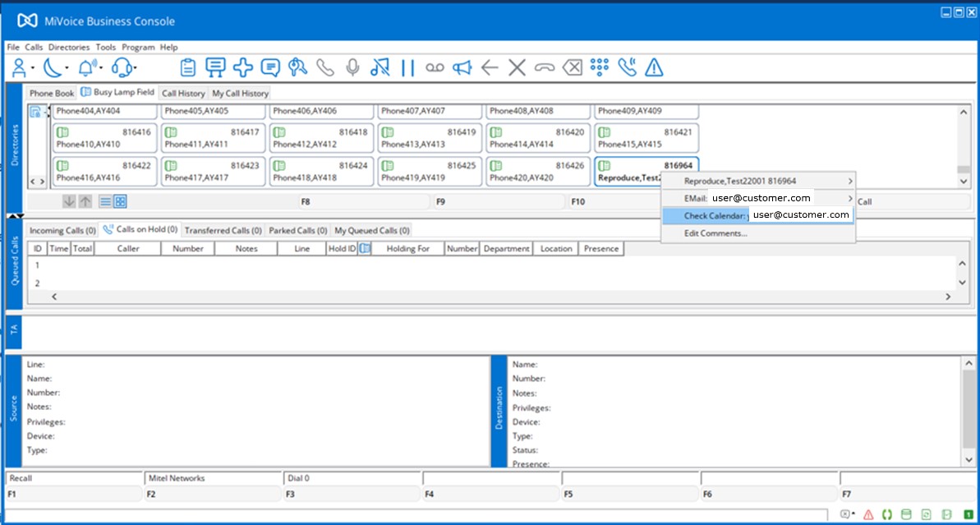980x525 pixels.
Task: Open the File menu
Action: click(x=13, y=47)
